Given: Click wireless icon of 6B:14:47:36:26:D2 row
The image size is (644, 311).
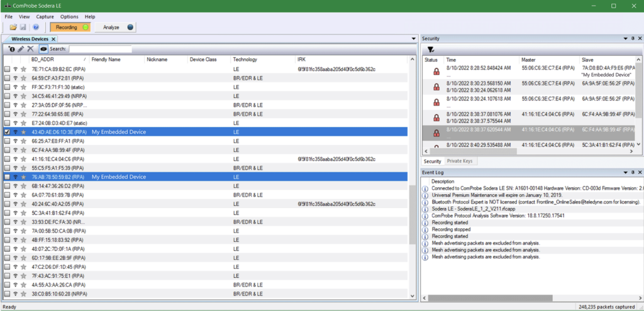Looking at the screenshot, I should pyautogui.click(x=16, y=186).
